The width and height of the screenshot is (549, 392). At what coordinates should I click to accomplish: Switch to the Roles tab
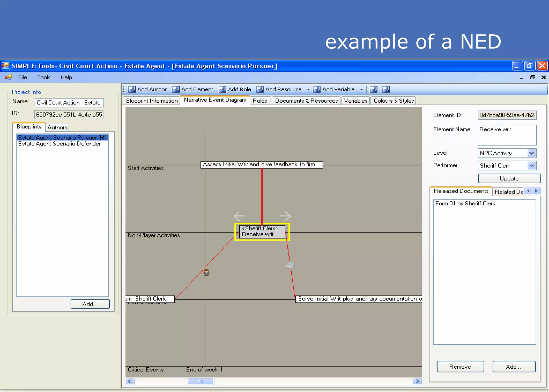click(260, 101)
